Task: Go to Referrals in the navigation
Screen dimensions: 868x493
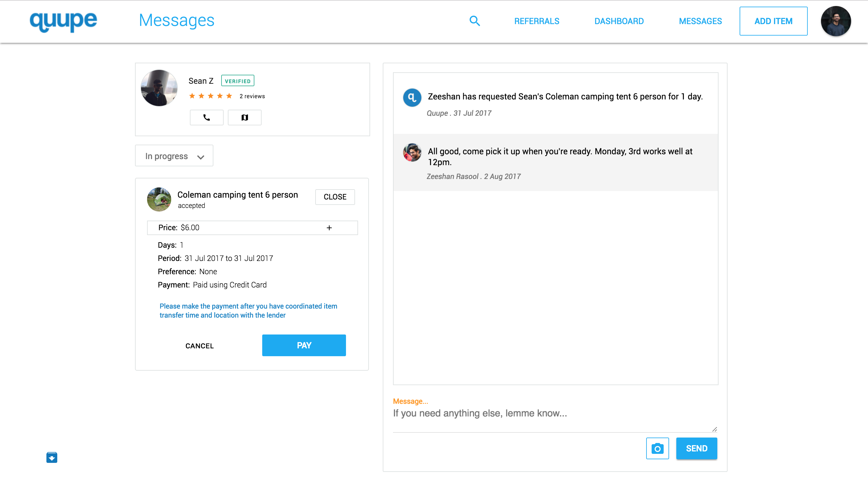Action: [536, 21]
